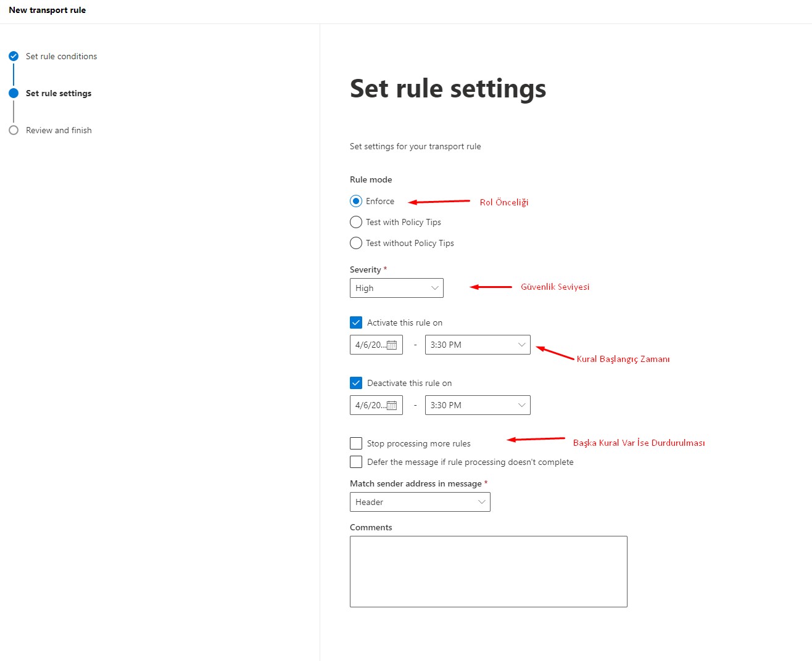
Task: Uncheck Activate this rule on
Action: coord(356,322)
